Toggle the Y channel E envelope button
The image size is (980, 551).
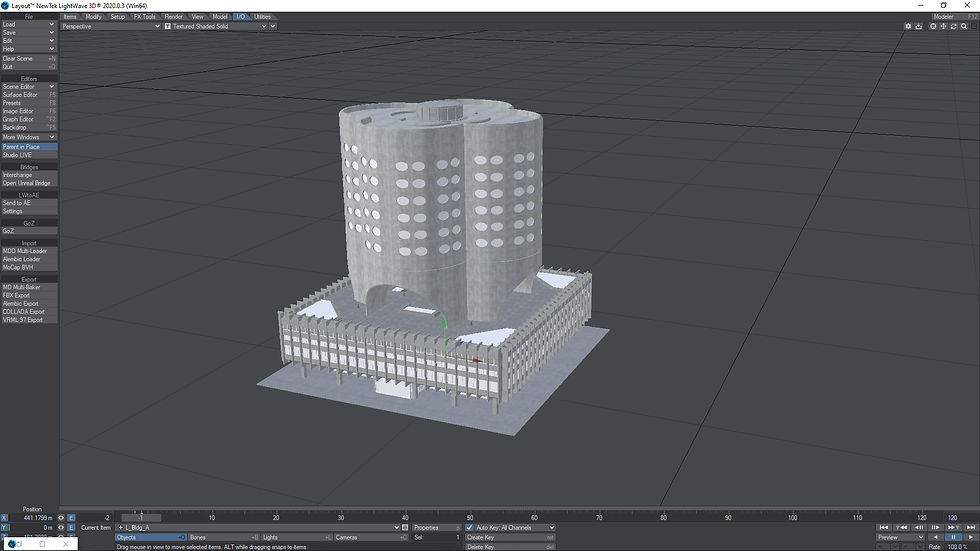point(71,528)
